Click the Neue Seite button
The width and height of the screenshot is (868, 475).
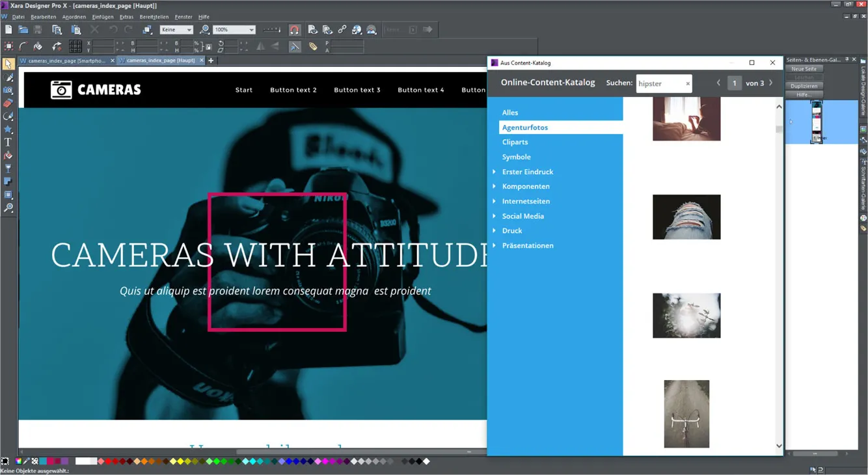click(x=804, y=69)
